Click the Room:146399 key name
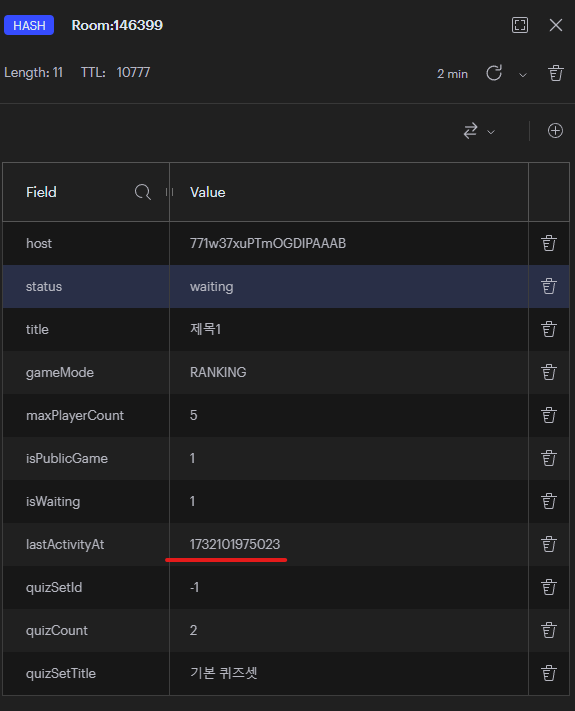Screen dimensions: 575x711 click(x=117, y=25)
